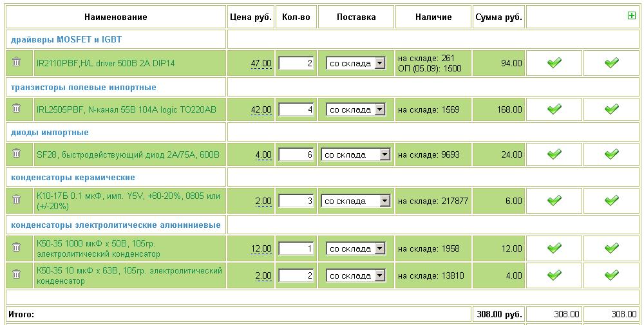Open delivery dropdown for К50-35 1000 мкФ

[355, 248]
